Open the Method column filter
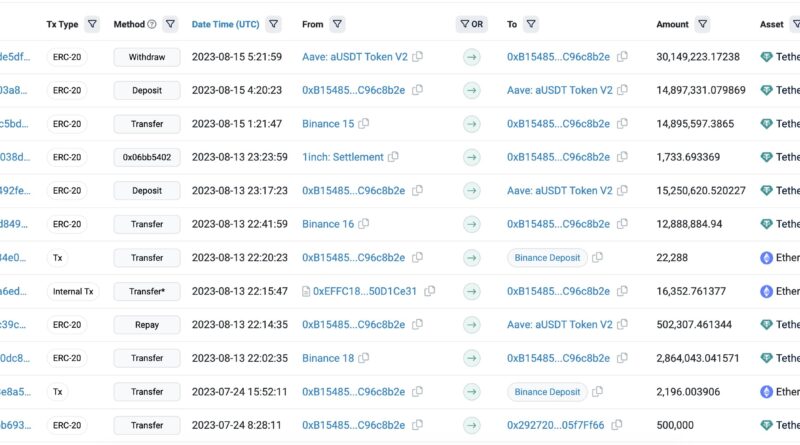The image size is (800, 445). pyautogui.click(x=170, y=24)
